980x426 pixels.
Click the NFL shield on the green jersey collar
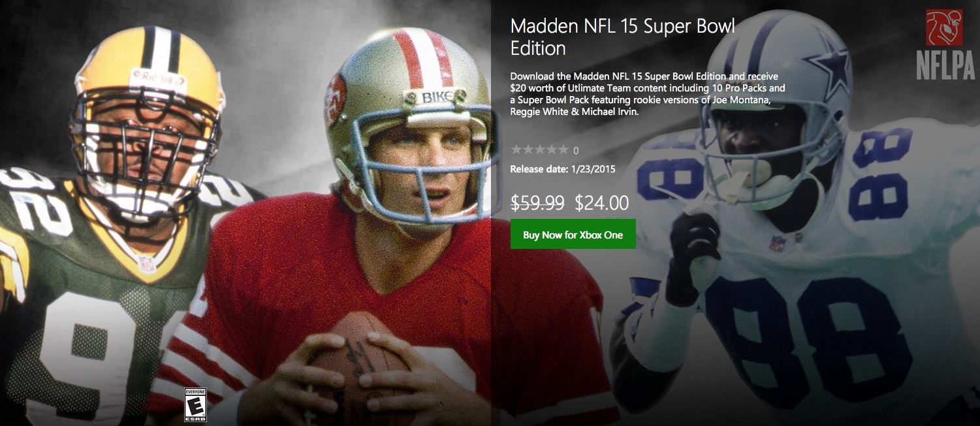(147, 263)
